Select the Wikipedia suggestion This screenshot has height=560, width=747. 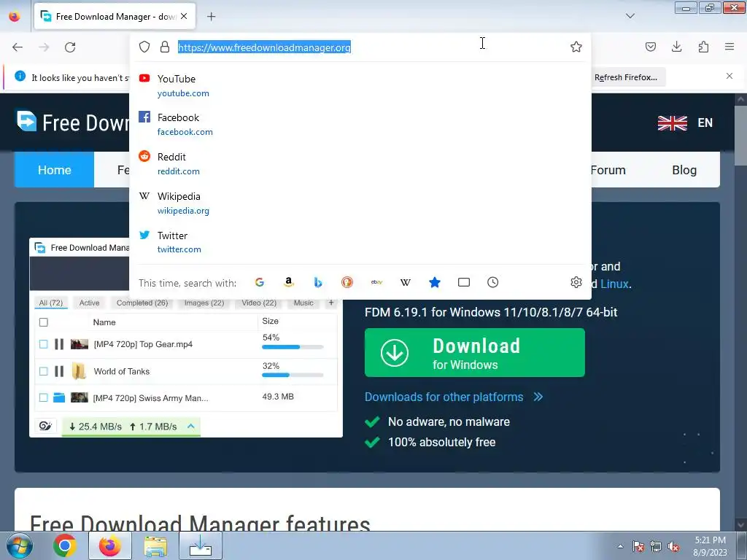(x=360, y=203)
